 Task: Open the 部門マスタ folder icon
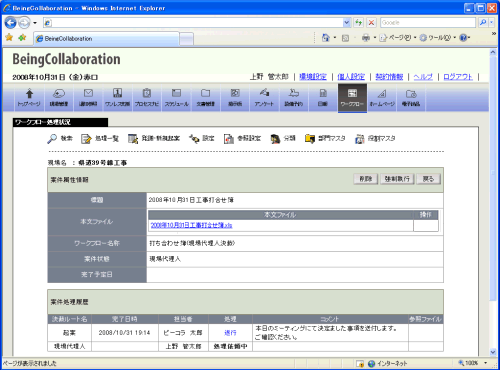(310, 138)
